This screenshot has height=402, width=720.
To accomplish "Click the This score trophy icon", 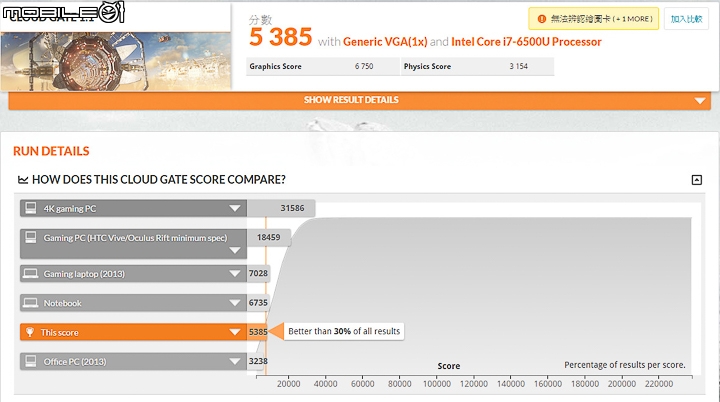I will pyautogui.click(x=30, y=332).
